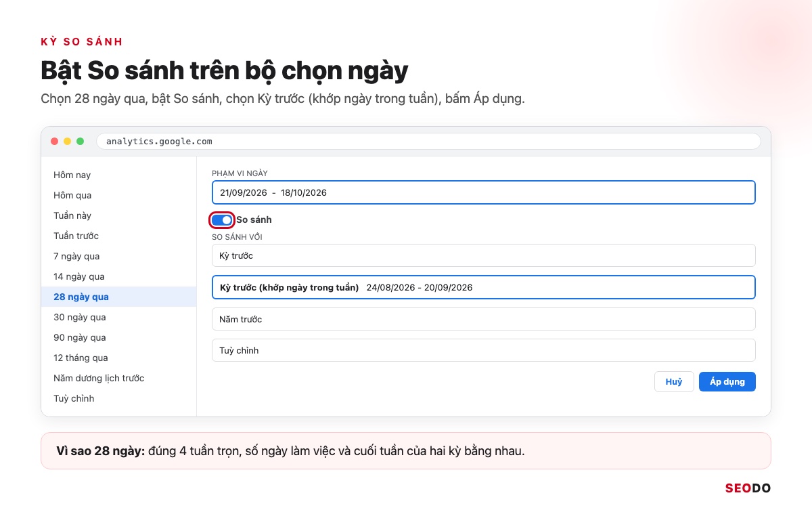Select Tuỳ chỉnh comparison option
812x510 pixels.
[483, 350]
